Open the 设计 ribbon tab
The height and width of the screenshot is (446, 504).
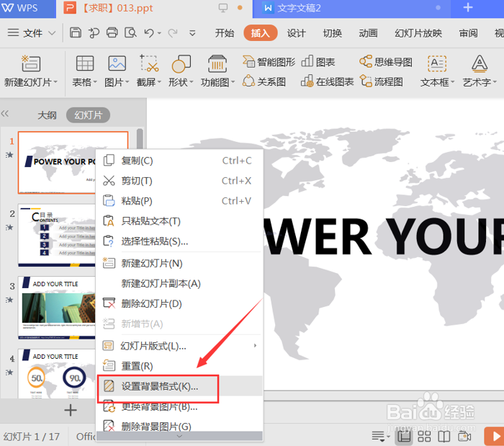coord(296,33)
